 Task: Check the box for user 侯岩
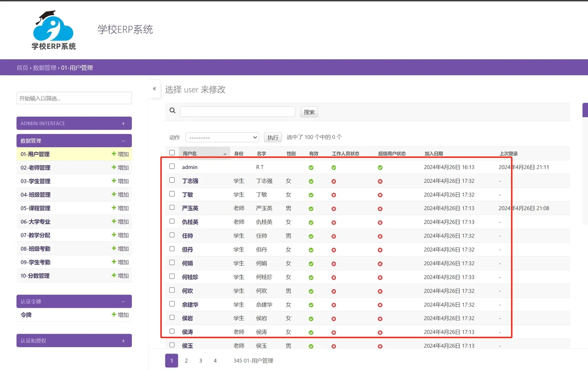[172, 317]
